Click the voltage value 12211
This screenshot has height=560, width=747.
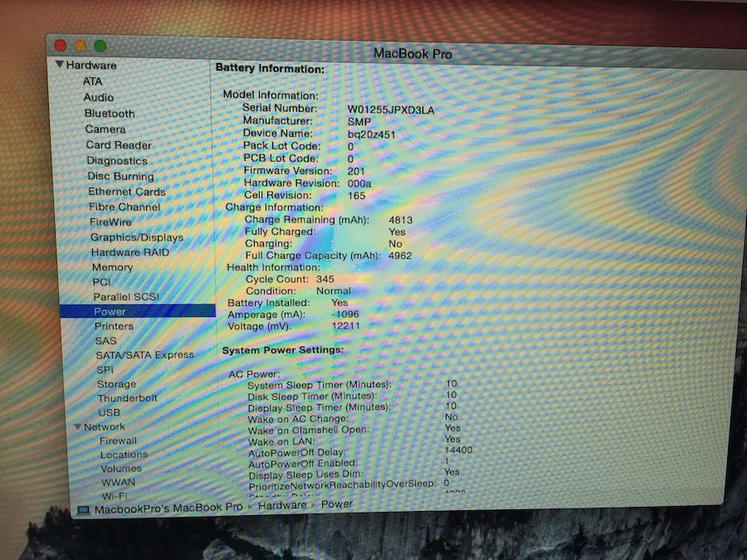tap(346, 326)
